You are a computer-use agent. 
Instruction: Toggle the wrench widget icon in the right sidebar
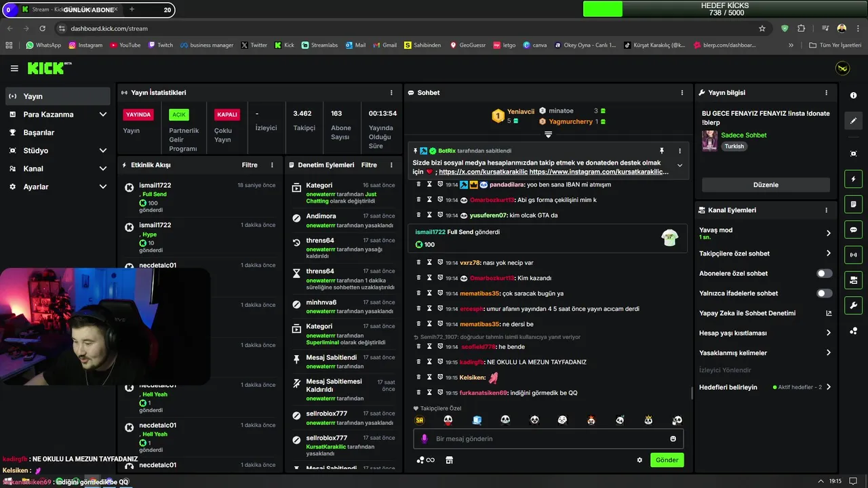click(853, 305)
